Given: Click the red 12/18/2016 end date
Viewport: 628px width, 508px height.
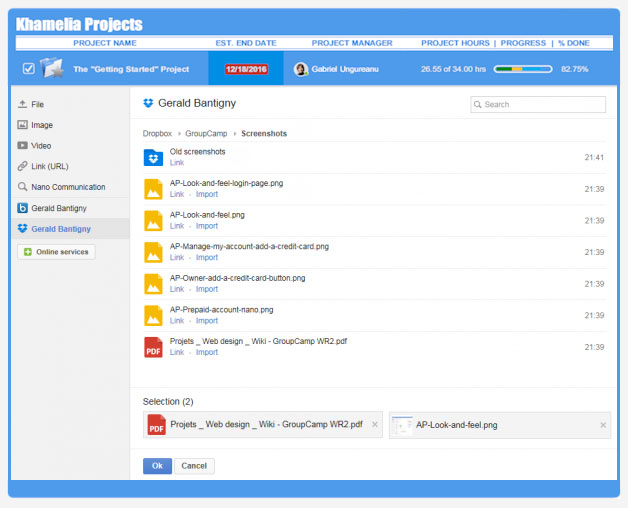Looking at the screenshot, I should pos(246,69).
